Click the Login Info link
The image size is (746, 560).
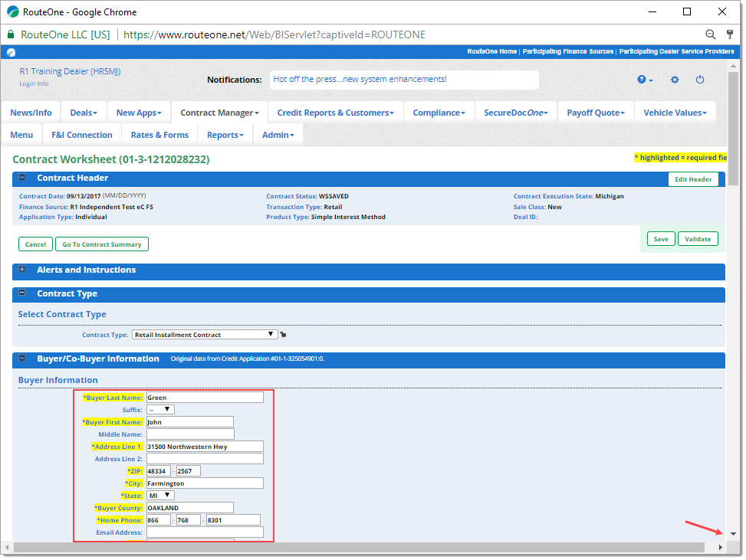[x=34, y=84]
